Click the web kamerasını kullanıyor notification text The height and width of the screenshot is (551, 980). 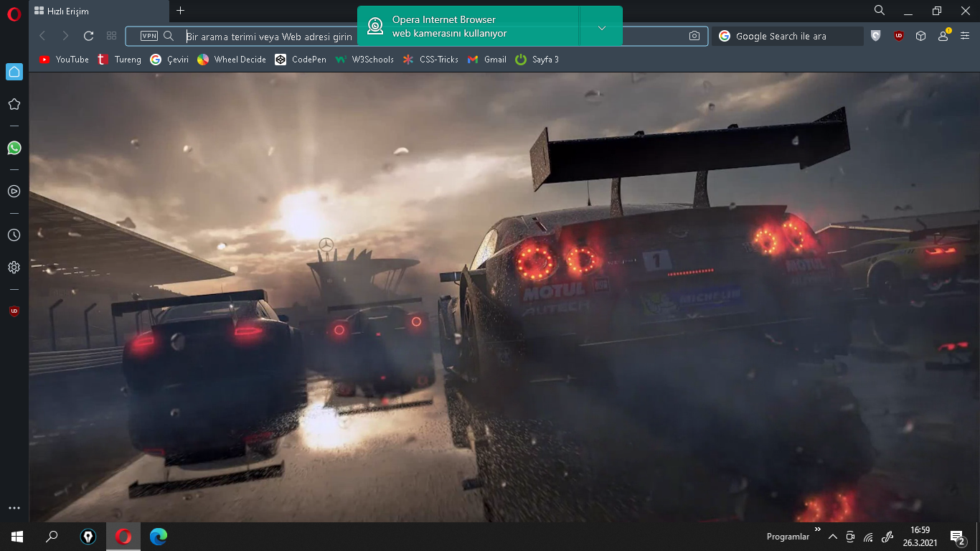pyautogui.click(x=449, y=34)
